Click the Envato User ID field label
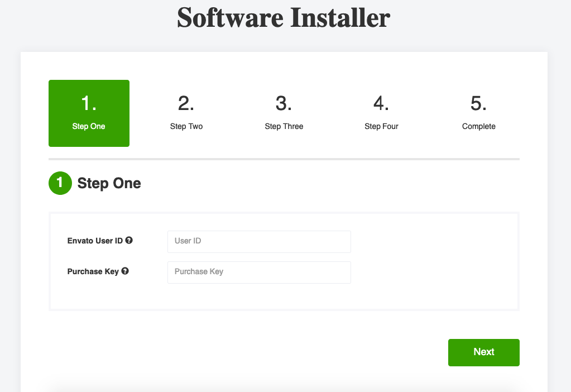Viewport: 571px width, 392px height. pyautogui.click(x=95, y=240)
